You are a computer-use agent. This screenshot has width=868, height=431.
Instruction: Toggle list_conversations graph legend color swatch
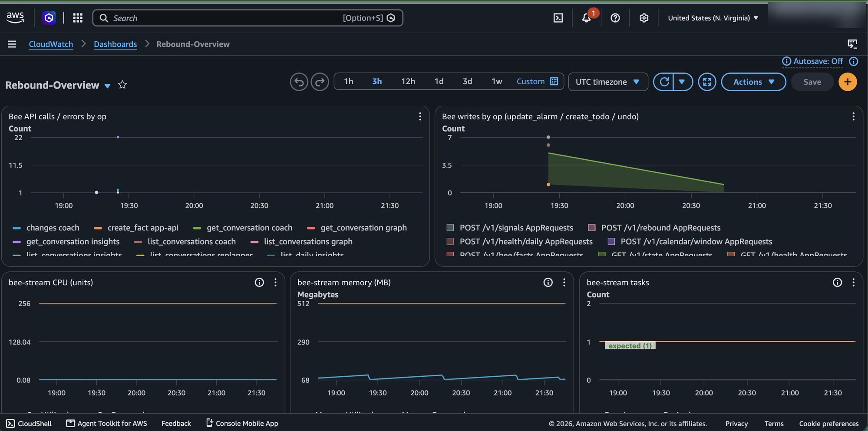(x=254, y=242)
